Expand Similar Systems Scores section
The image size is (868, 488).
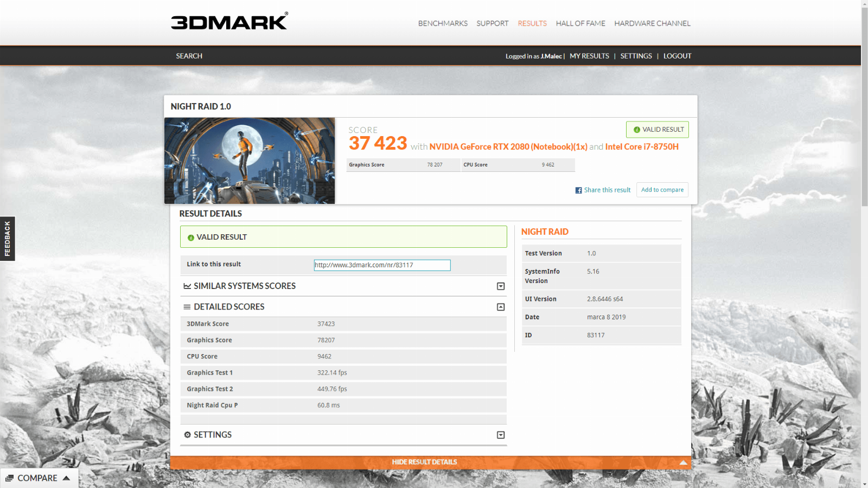click(x=501, y=286)
